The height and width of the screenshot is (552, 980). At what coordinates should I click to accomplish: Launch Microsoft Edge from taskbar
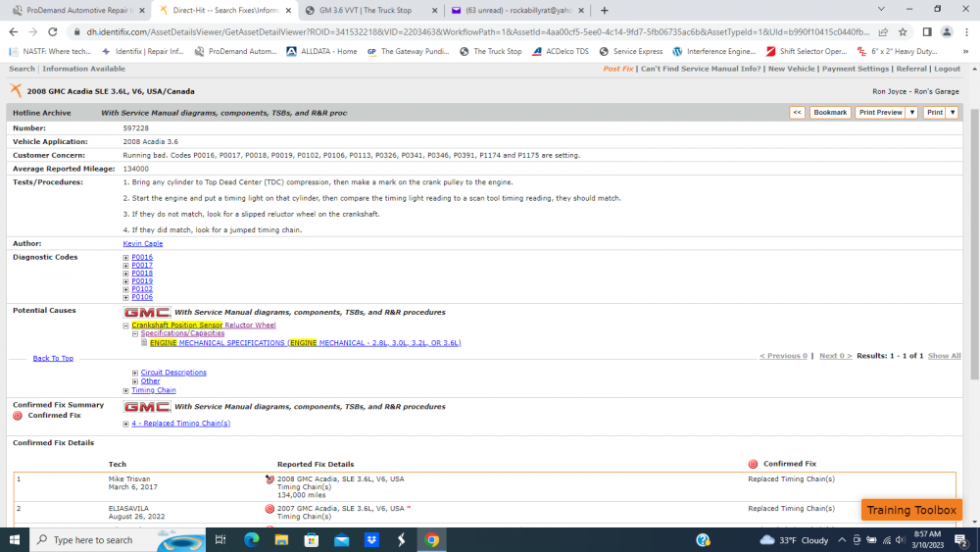click(x=251, y=539)
